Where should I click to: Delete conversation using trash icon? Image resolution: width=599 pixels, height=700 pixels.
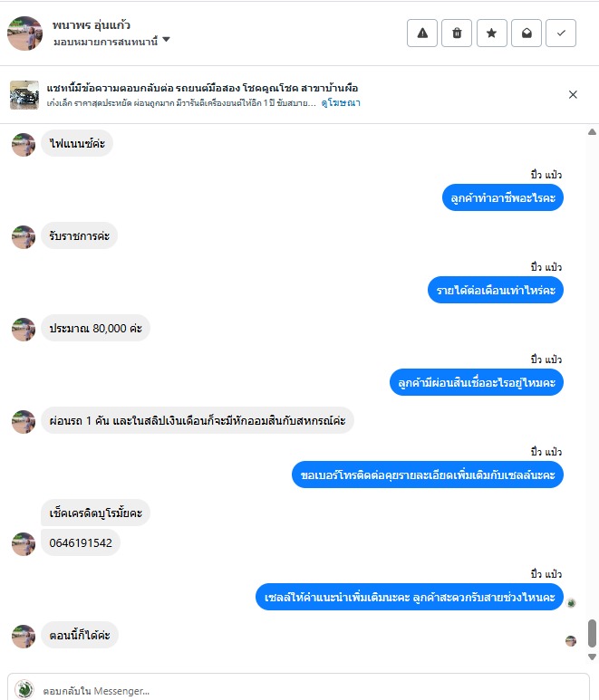457,33
